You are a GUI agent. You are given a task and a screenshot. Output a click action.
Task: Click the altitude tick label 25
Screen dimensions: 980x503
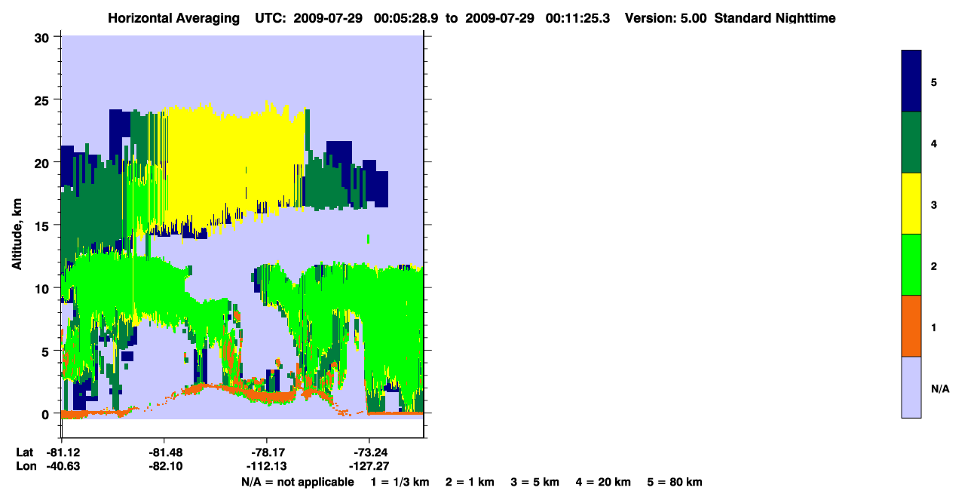coord(43,100)
